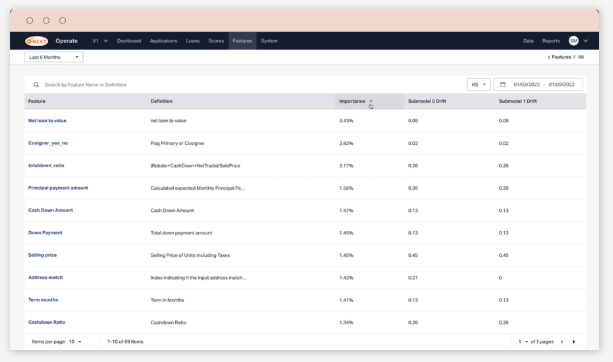Open the totaldown_ratio feature link
This screenshot has width=613, height=362.
coord(46,165)
